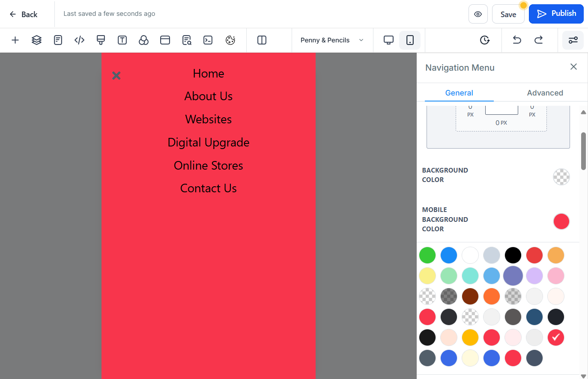This screenshot has width=588, height=379.
Task: Undo the last change
Action: [x=517, y=40]
